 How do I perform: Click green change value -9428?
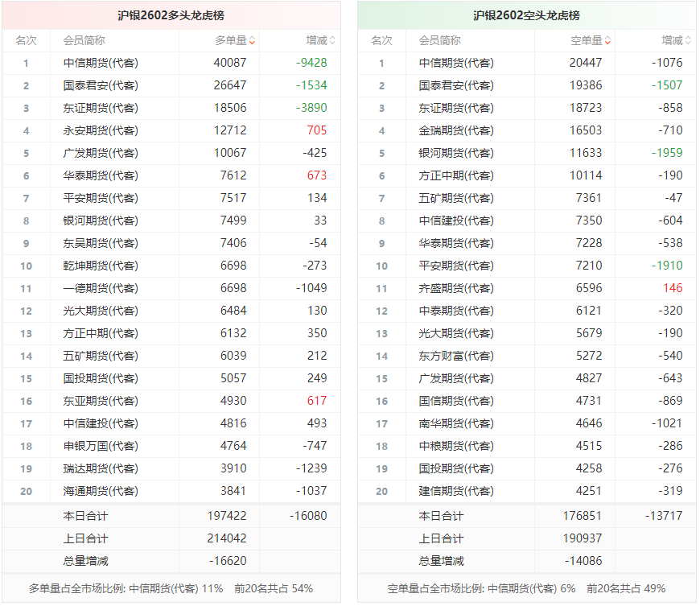[x=311, y=63]
